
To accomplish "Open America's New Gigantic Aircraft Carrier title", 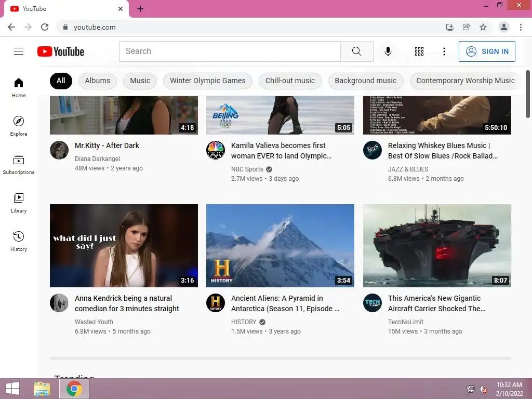I will click(436, 303).
